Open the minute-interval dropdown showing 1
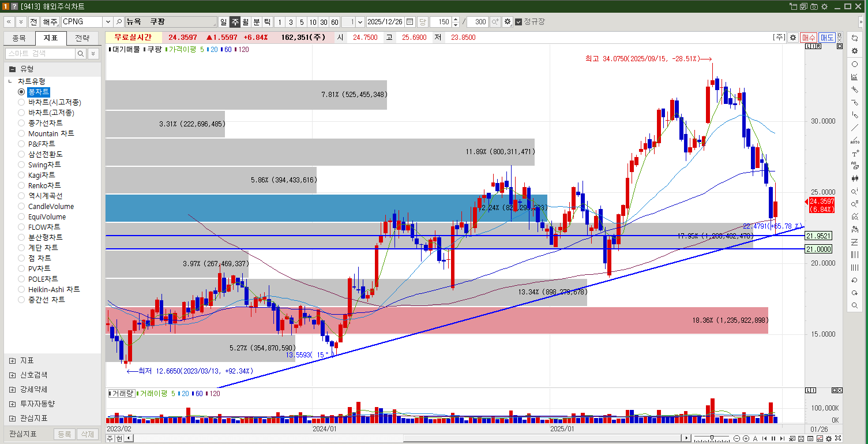The height and width of the screenshot is (444, 868). pyautogui.click(x=360, y=22)
